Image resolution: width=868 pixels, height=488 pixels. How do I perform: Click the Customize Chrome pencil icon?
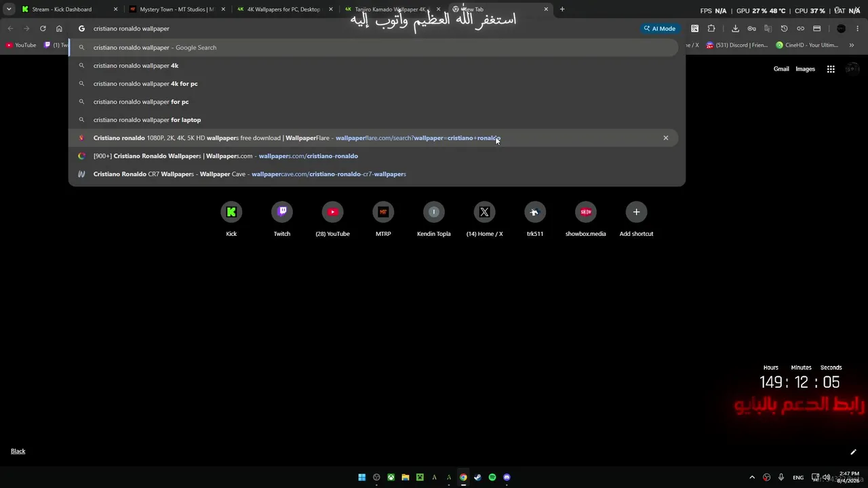pos(853,452)
